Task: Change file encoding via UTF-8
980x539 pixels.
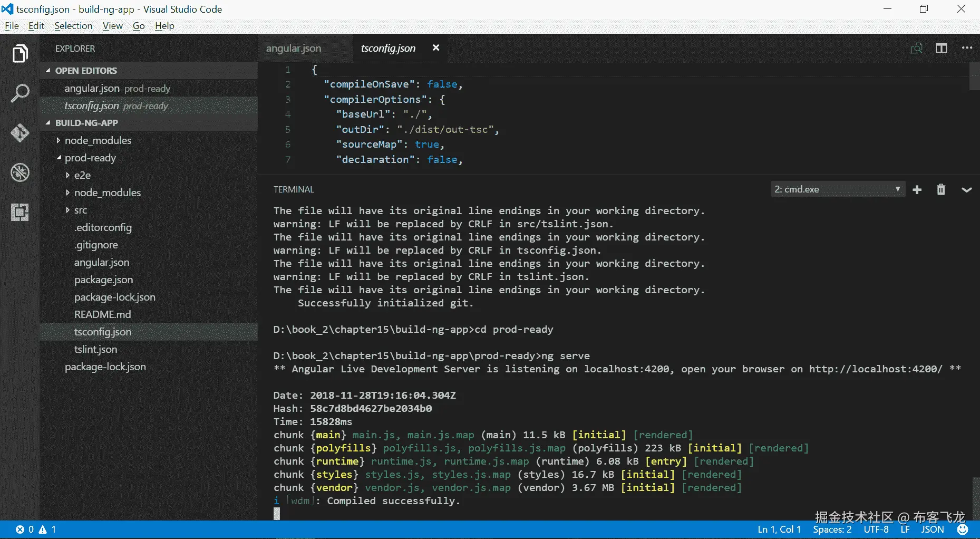Action: point(876,529)
